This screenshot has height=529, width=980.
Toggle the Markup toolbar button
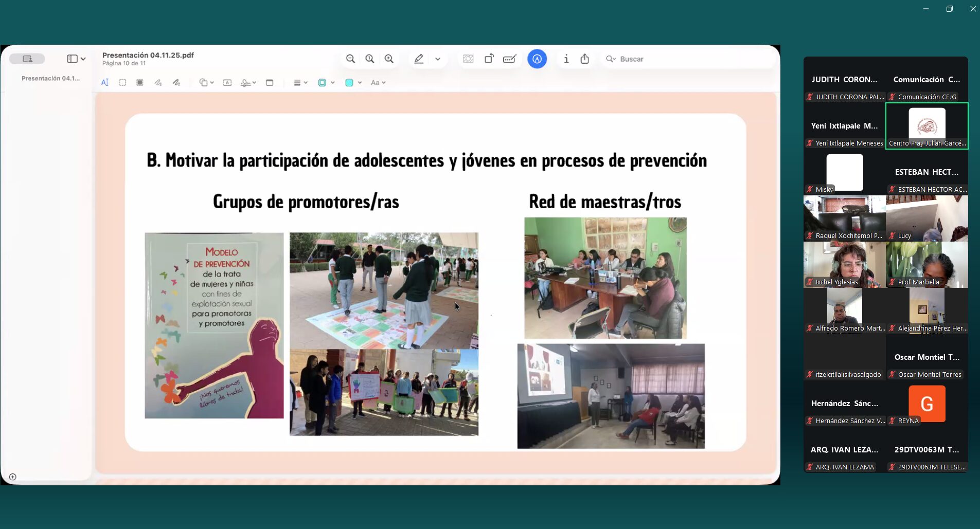[x=537, y=59]
